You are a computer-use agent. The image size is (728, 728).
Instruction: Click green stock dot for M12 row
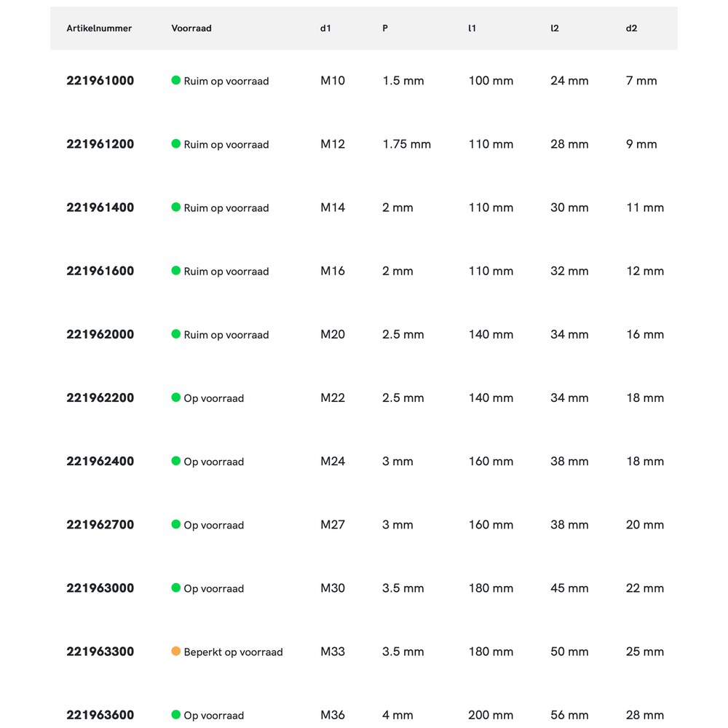coord(175,143)
